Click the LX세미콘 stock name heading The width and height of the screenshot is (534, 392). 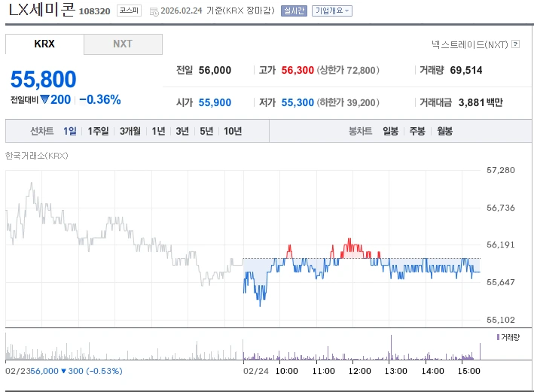click(41, 10)
